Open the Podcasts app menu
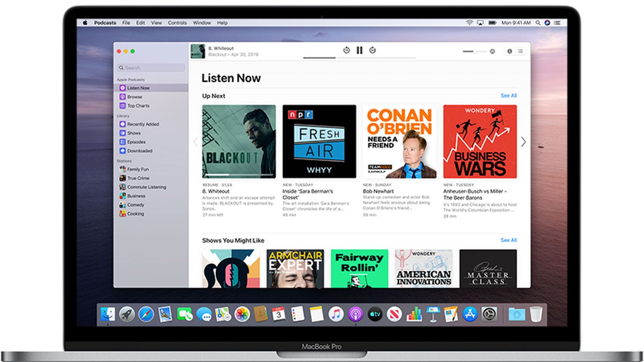Screen dimensions: 644x362 point(105,23)
